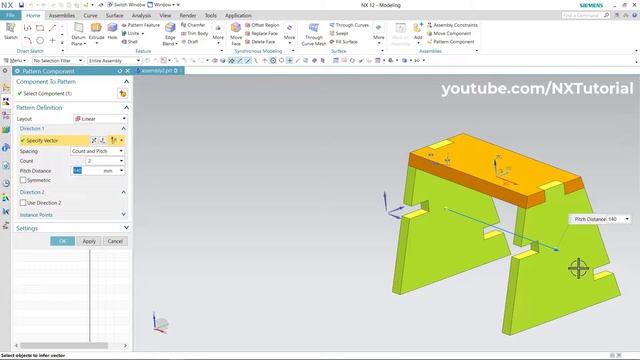Click the Cancel button

pyautogui.click(x=115, y=241)
